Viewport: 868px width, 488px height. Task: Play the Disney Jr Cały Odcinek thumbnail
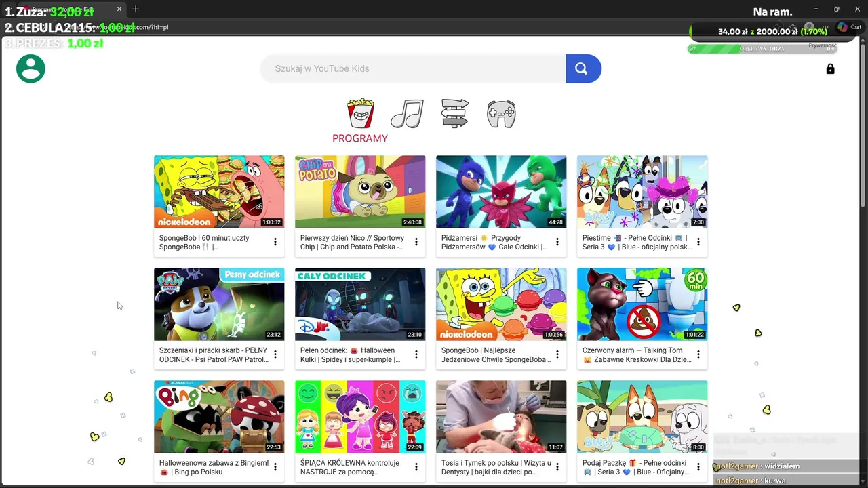click(x=360, y=304)
